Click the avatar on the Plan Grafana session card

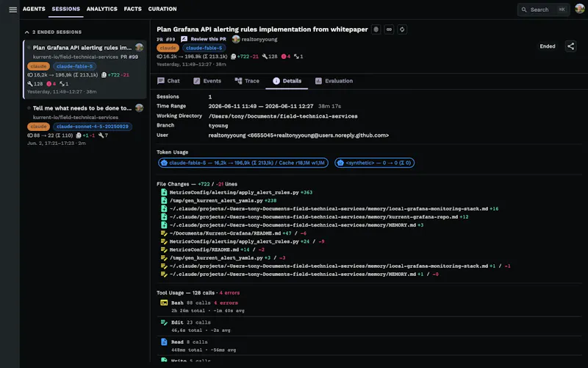tap(139, 47)
